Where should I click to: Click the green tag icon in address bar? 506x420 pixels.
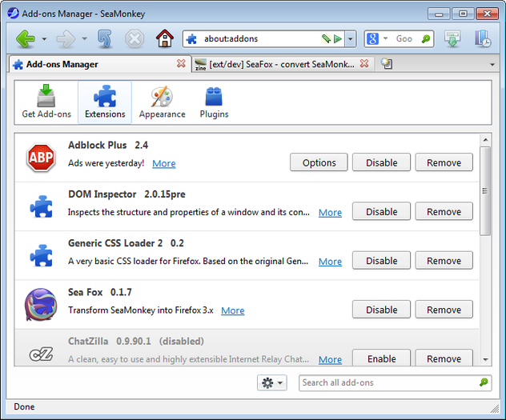click(326, 39)
